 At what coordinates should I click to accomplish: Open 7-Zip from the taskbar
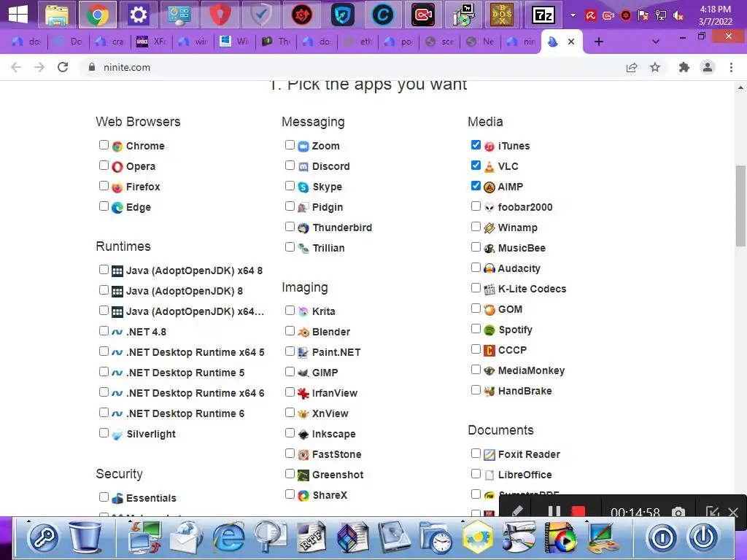(x=543, y=15)
